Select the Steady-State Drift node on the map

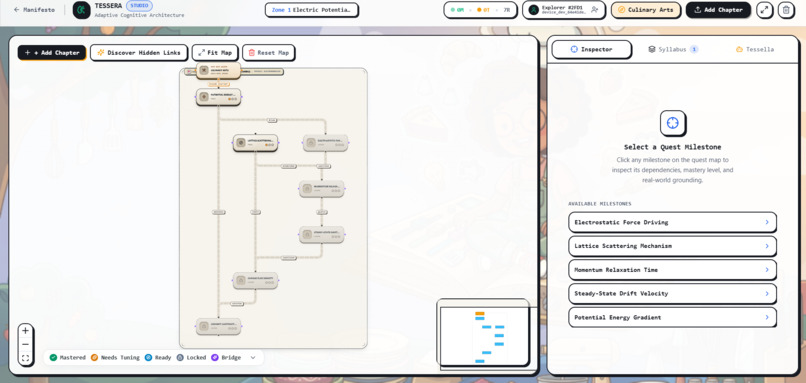click(x=322, y=234)
